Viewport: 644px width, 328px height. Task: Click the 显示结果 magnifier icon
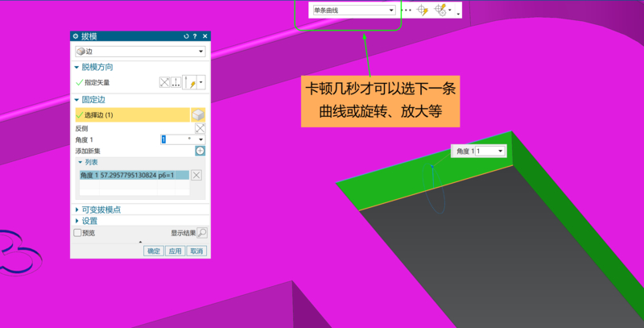pyautogui.click(x=202, y=233)
